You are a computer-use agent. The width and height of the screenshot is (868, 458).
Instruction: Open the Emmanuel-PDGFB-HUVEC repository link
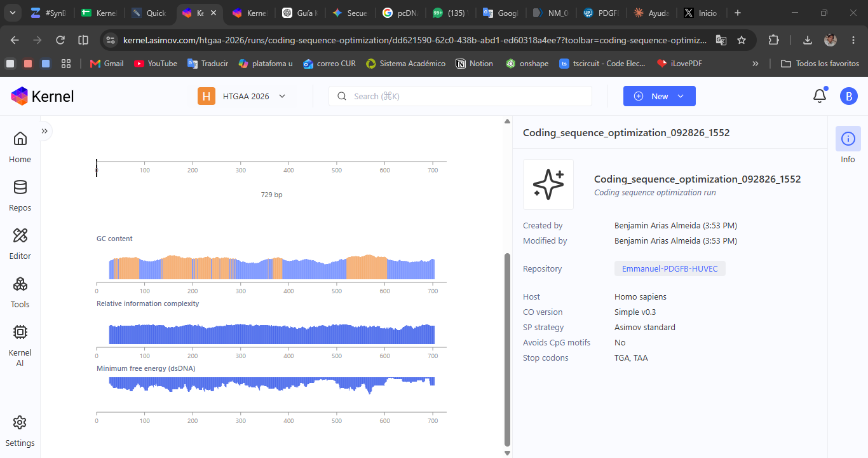pyautogui.click(x=670, y=268)
